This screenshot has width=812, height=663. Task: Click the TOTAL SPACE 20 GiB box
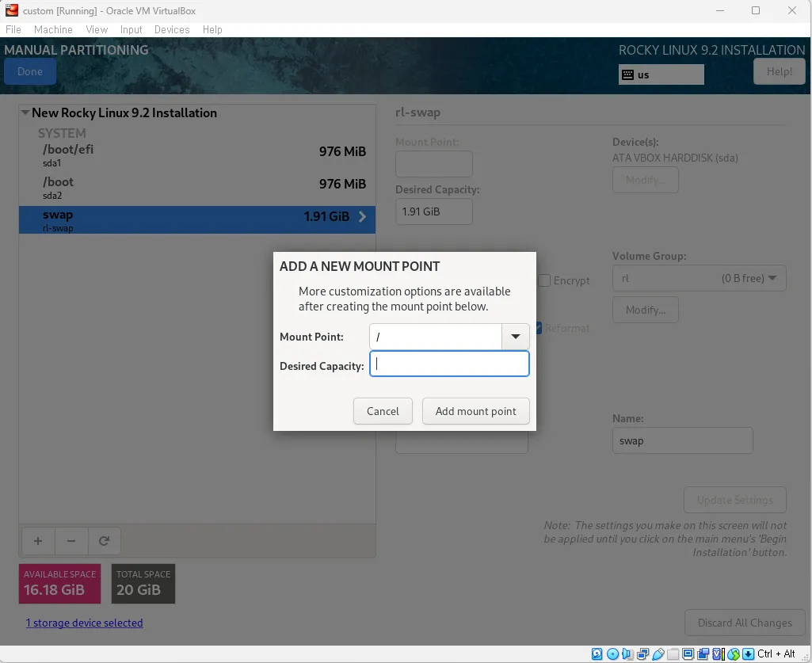point(143,584)
